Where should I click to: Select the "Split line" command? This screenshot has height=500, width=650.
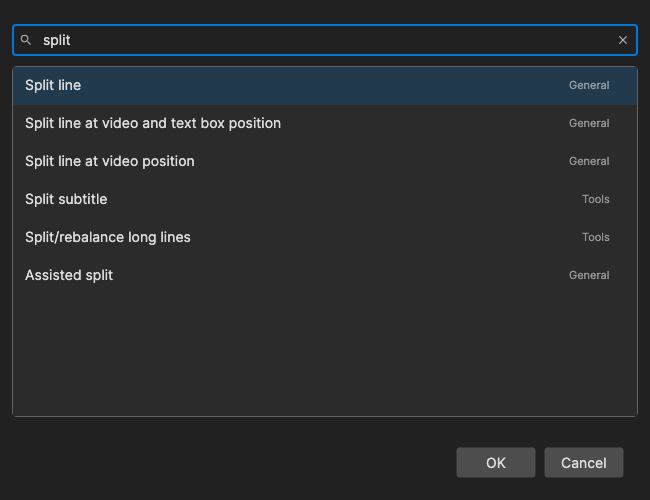click(x=325, y=85)
